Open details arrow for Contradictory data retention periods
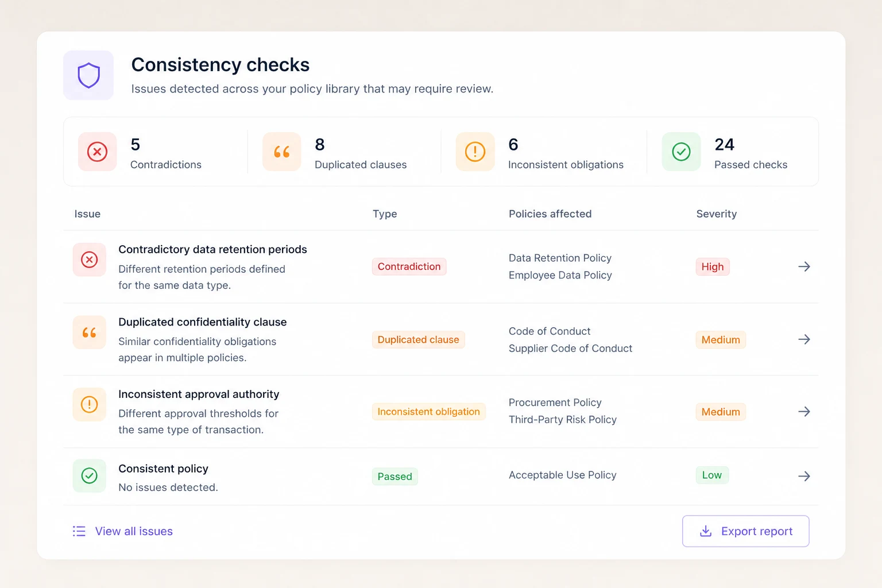 tap(804, 266)
